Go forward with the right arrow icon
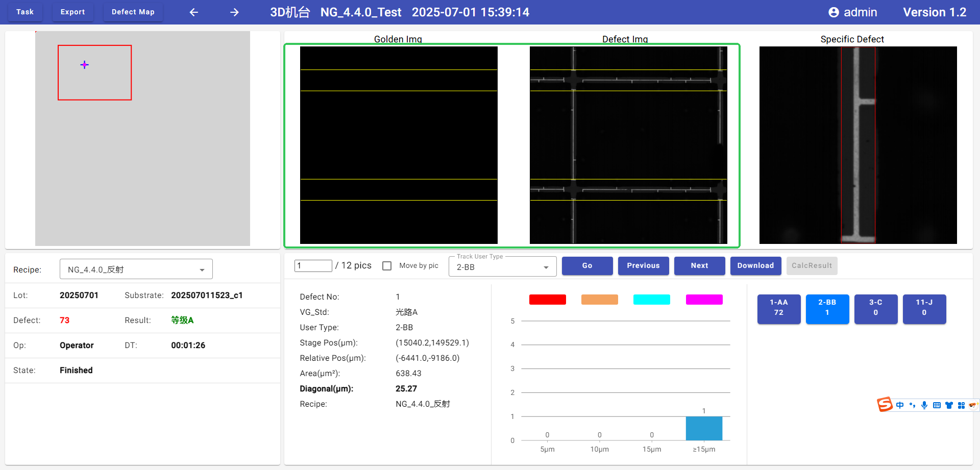The width and height of the screenshot is (980, 470). click(234, 12)
